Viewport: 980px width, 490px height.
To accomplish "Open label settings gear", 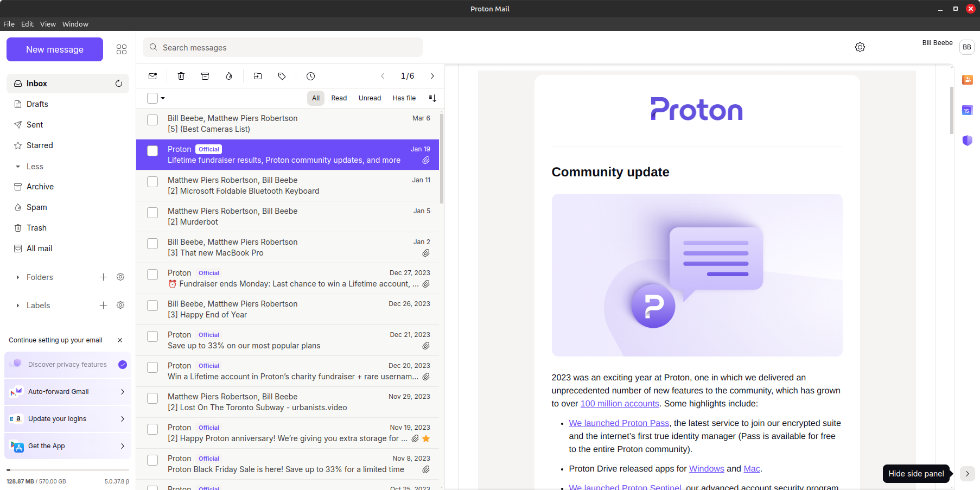I will point(120,306).
